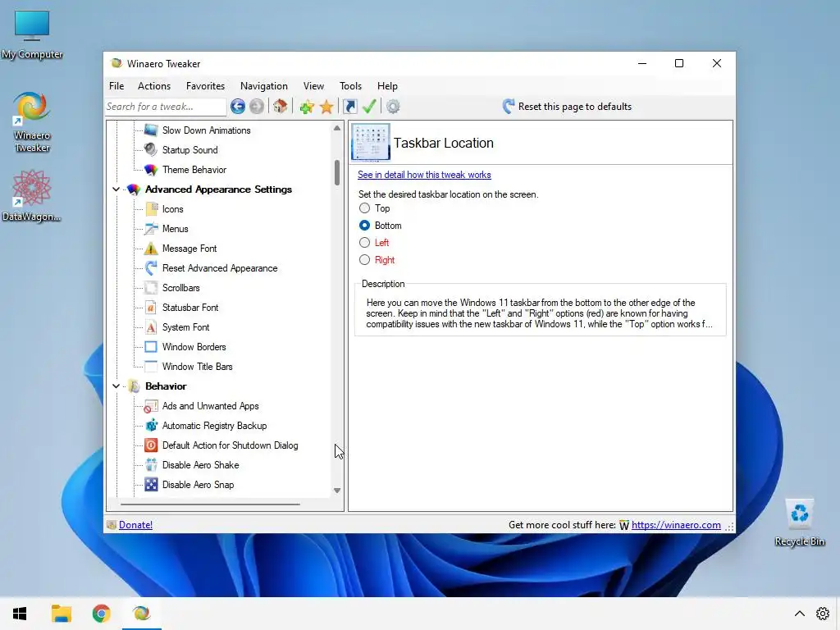This screenshot has width=840, height=630.
Task: Collapse the Behavior group
Action: tap(116, 386)
